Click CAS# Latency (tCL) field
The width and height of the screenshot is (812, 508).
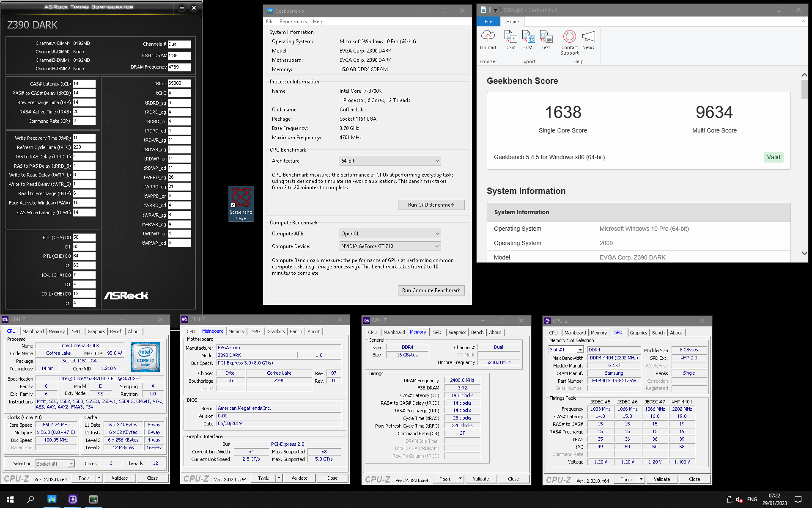click(84, 84)
